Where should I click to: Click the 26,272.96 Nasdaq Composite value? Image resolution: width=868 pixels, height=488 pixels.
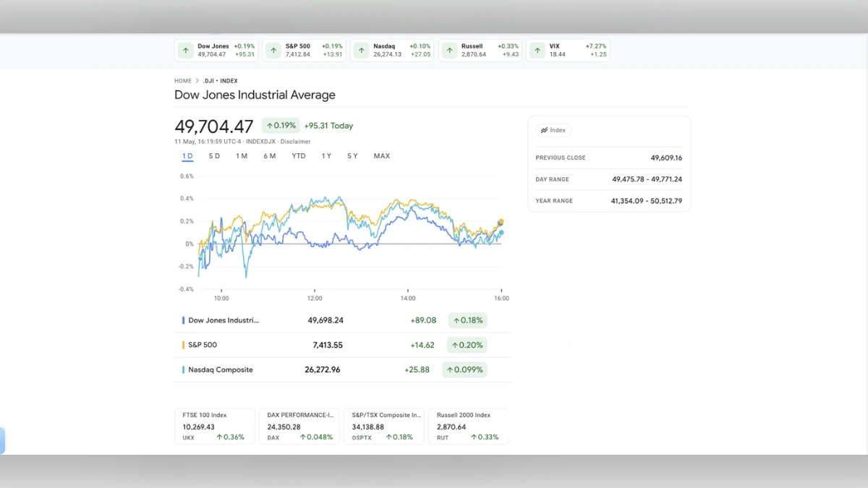[x=323, y=369]
